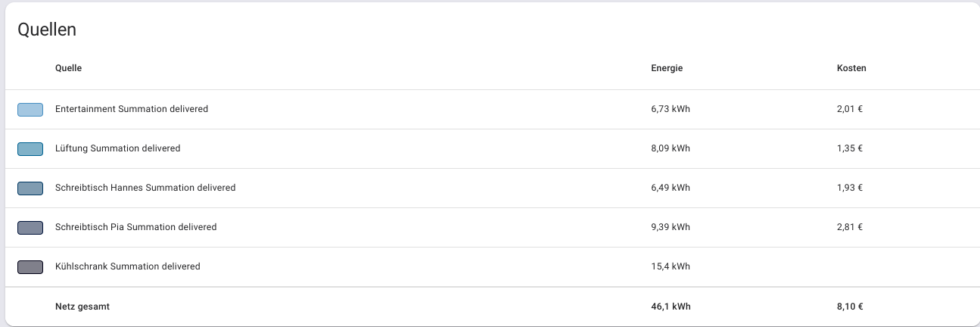Click the Kühlschrank gray color swatch
The height and width of the screenshot is (327, 980).
pos(30,267)
